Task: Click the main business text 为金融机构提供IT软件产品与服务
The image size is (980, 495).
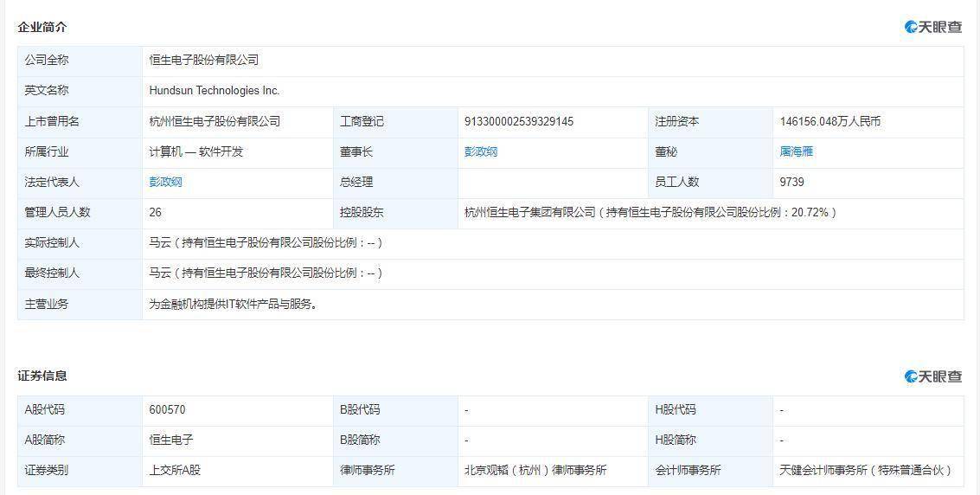Action: point(234,305)
